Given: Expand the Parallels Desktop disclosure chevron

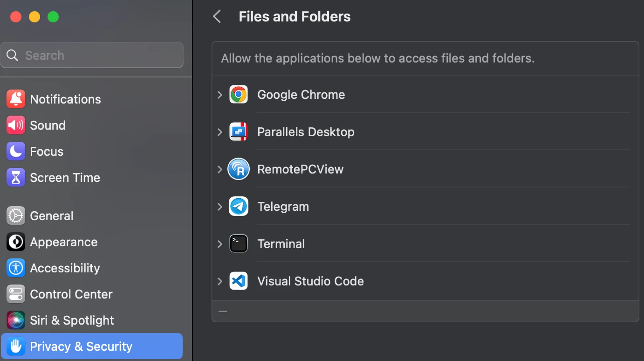Looking at the screenshot, I should [x=220, y=132].
